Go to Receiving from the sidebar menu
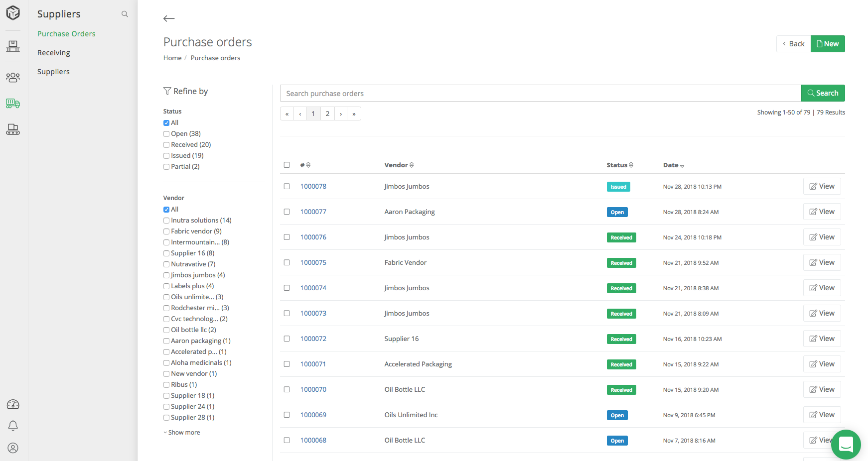Image resolution: width=868 pixels, height=461 pixels. [x=53, y=52]
